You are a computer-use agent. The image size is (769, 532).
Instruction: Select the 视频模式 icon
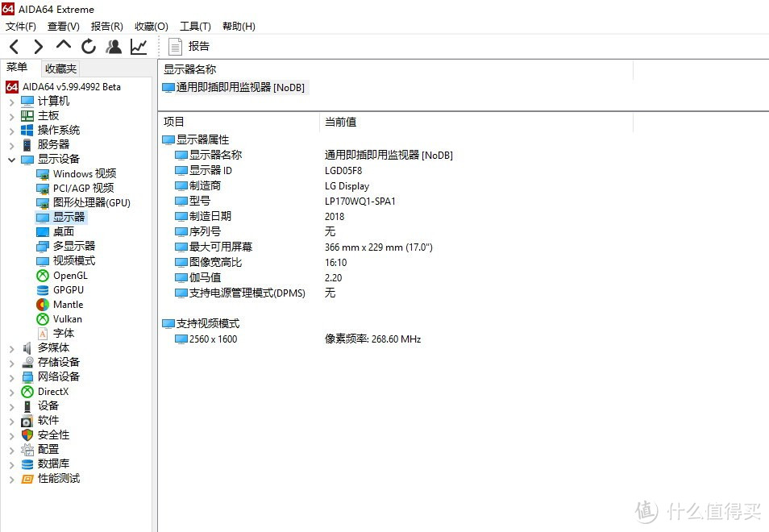tap(43, 261)
